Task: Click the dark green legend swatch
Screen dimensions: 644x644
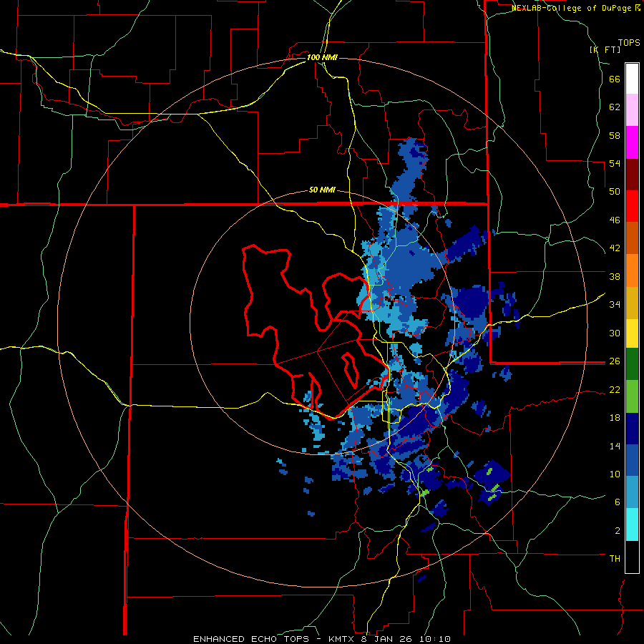Action: point(632,364)
